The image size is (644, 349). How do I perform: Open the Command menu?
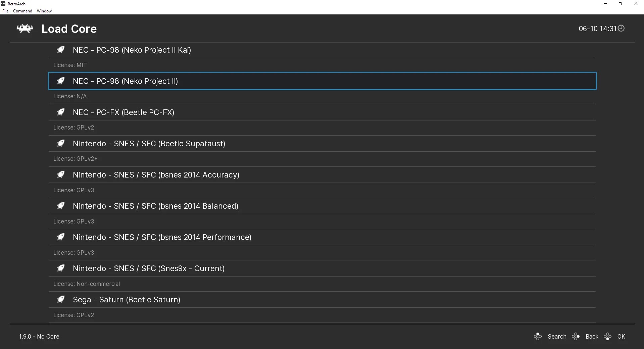pos(22,11)
